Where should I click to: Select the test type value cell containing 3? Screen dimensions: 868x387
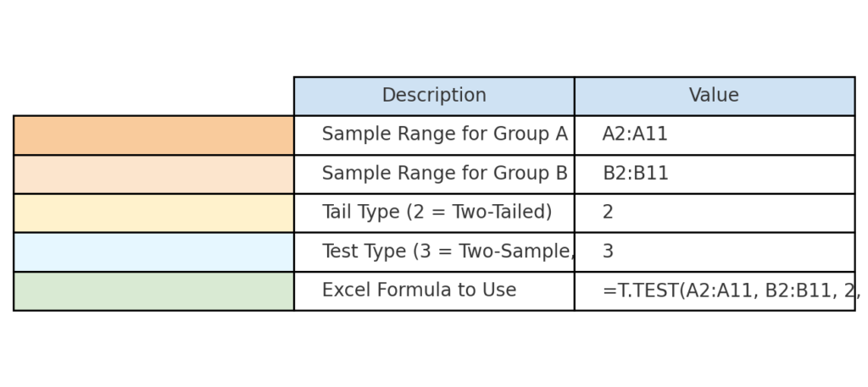(x=715, y=252)
